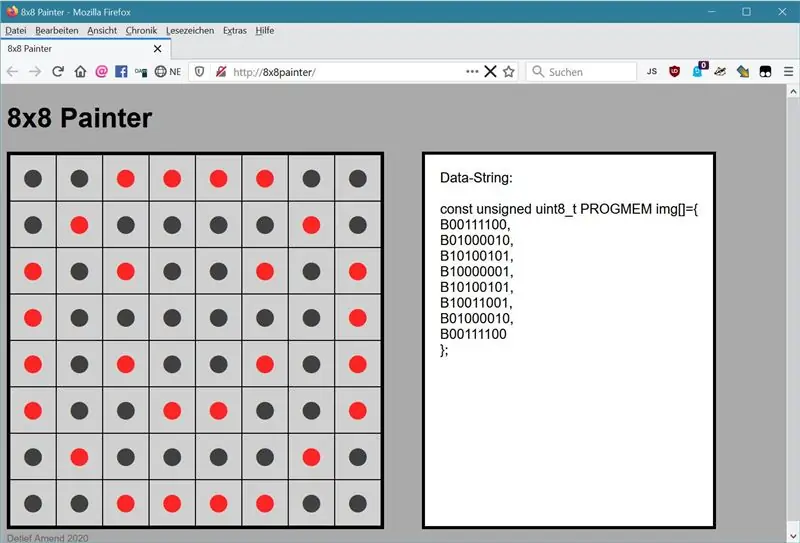Click the B10011001, data line

coord(476,303)
